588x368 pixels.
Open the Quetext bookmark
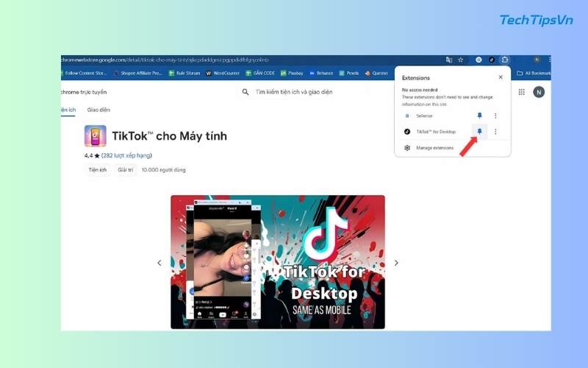[376, 73]
